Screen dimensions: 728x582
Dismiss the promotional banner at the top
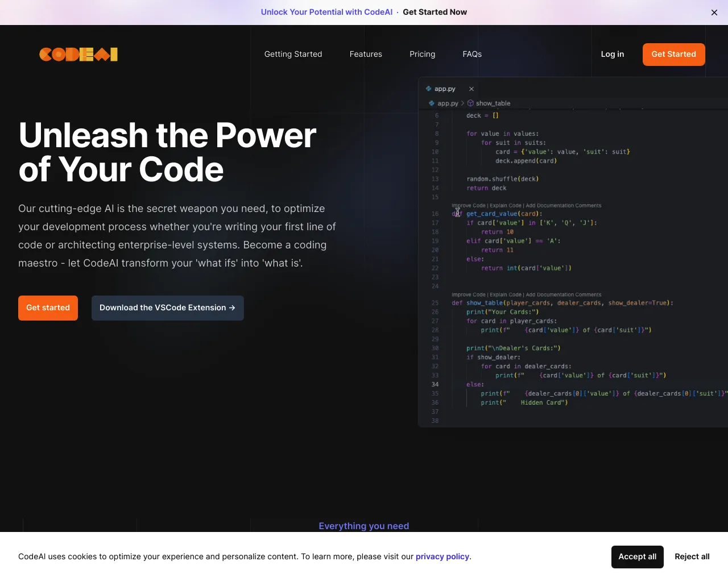714,12
